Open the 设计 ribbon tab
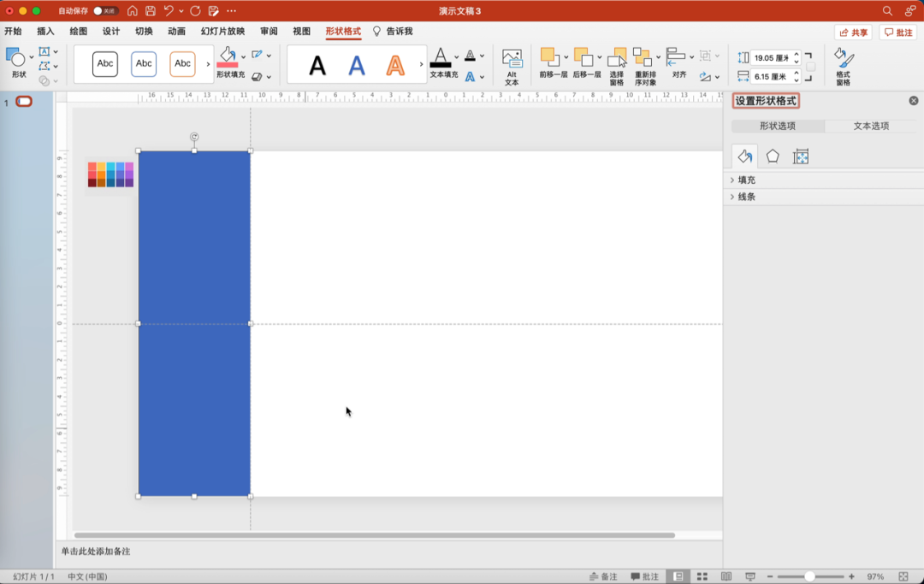This screenshot has width=924, height=584. click(x=110, y=31)
